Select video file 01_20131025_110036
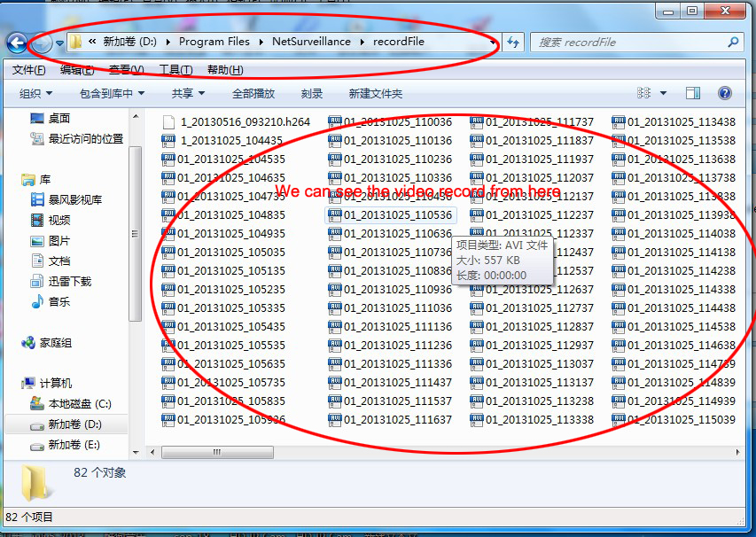The image size is (756, 537). [x=397, y=122]
